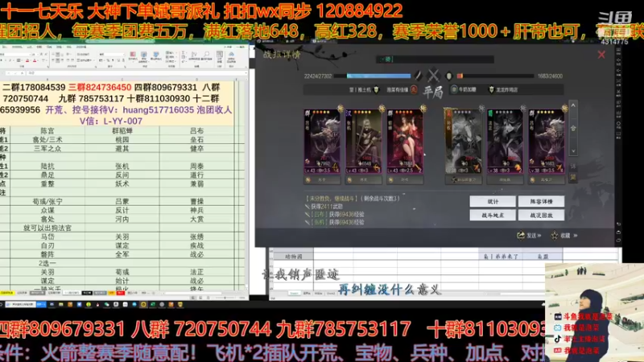The width and height of the screenshot is (644, 362).
Task: Apply the fill color bucket button
Action: coord(27,60)
